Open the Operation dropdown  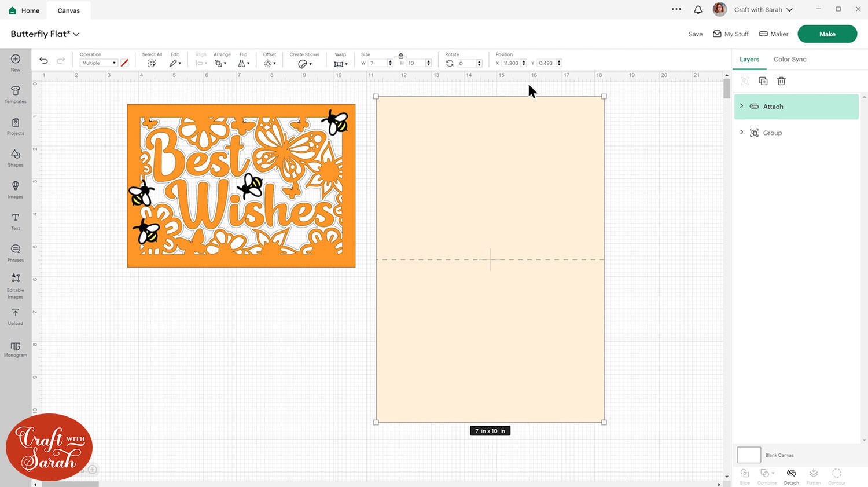point(98,63)
